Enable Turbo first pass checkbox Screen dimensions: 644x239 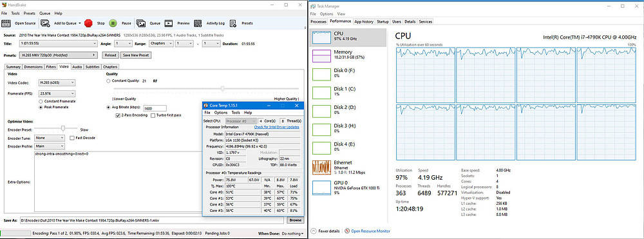tap(153, 115)
